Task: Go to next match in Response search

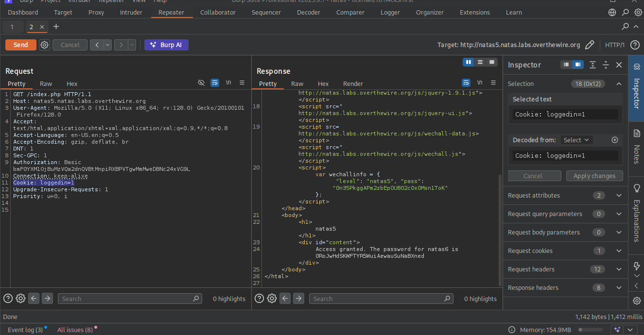Action: [x=298, y=299]
